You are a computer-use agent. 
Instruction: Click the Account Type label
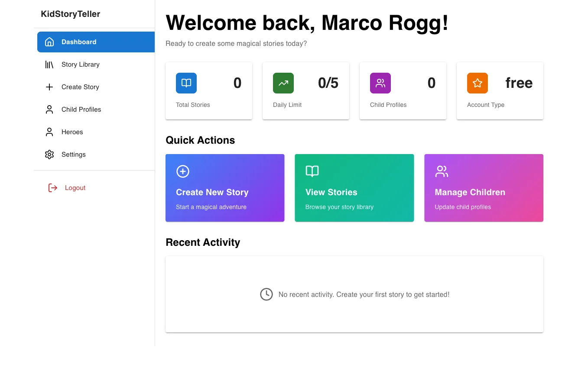tap(486, 105)
